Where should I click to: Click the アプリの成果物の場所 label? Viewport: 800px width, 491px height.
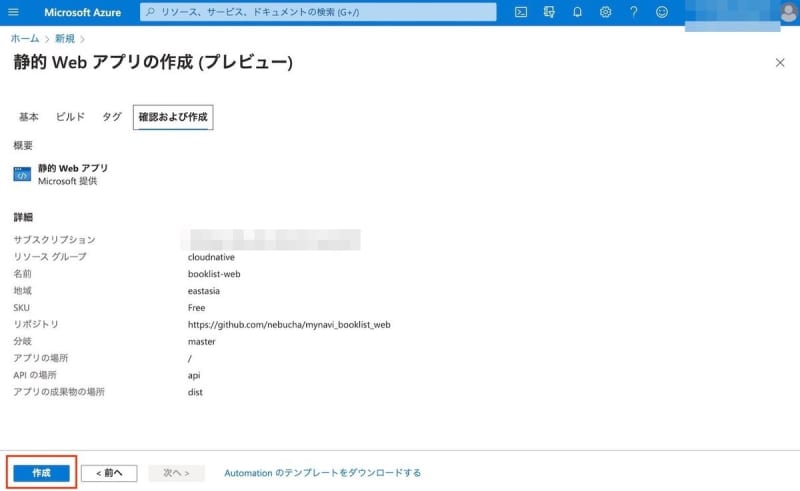[59, 392]
